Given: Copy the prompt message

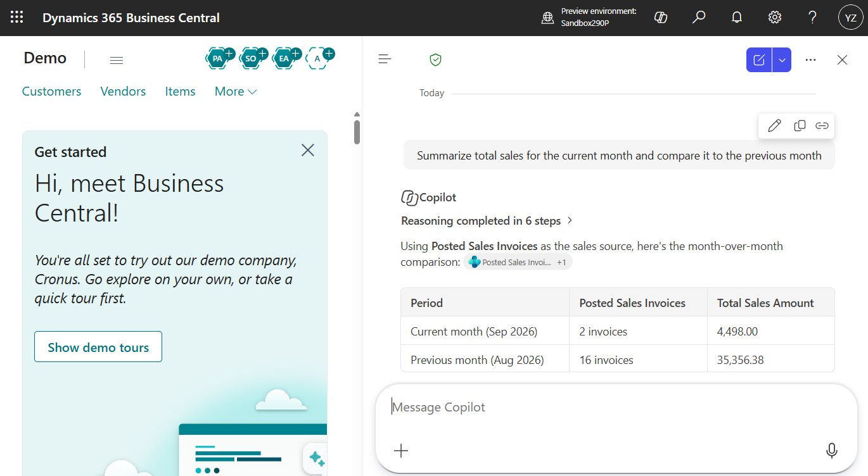Looking at the screenshot, I should 800,125.
